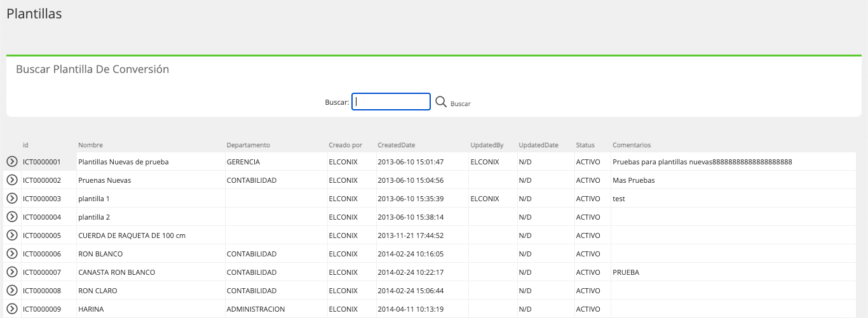
Task: Select the ICT0000007 id cell
Action: pos(48,272)
